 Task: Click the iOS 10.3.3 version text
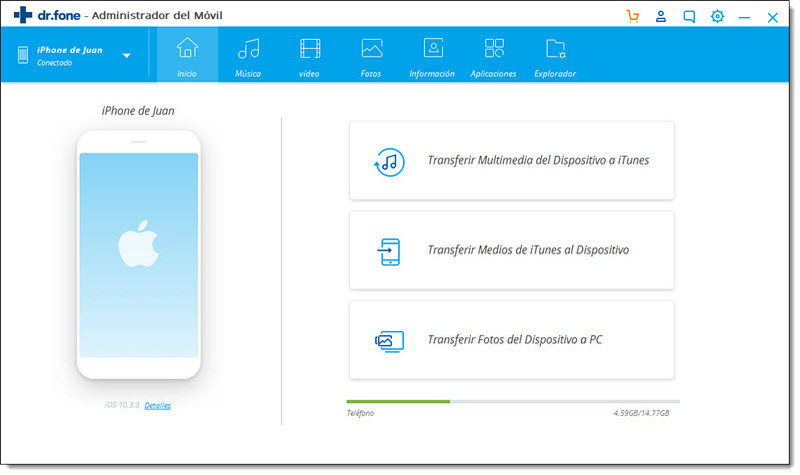pos(122,405)
